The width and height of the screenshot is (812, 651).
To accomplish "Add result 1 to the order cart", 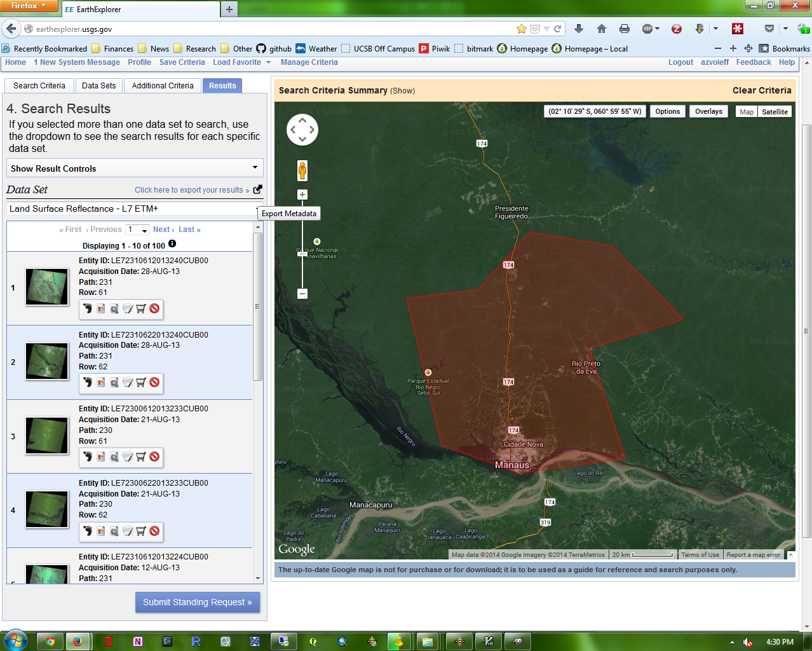I will pyautogui.click(x=141, y=309).
